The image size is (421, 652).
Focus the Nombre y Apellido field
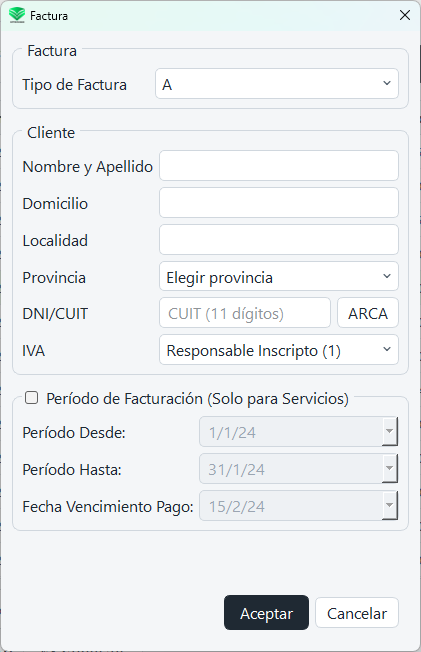tap(279, 165)
